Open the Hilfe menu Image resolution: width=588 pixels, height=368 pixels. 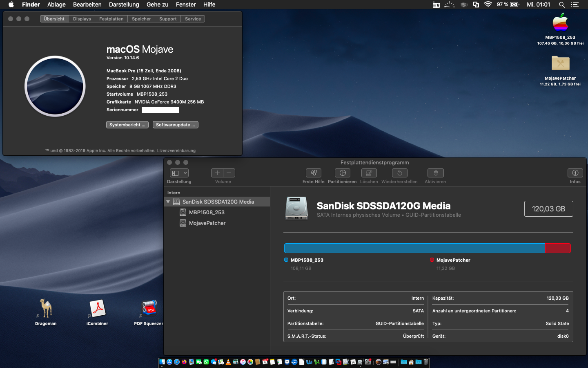tap(209, 4)
